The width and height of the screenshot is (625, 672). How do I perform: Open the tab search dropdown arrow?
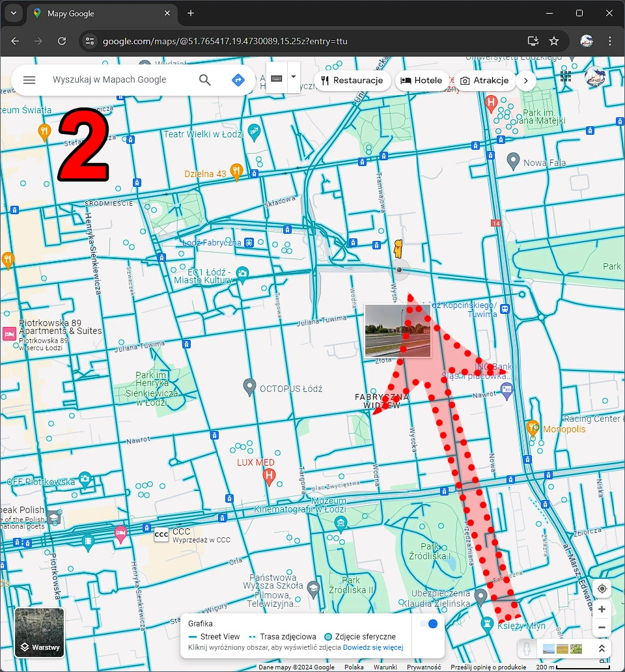click(x=14, y=13)
